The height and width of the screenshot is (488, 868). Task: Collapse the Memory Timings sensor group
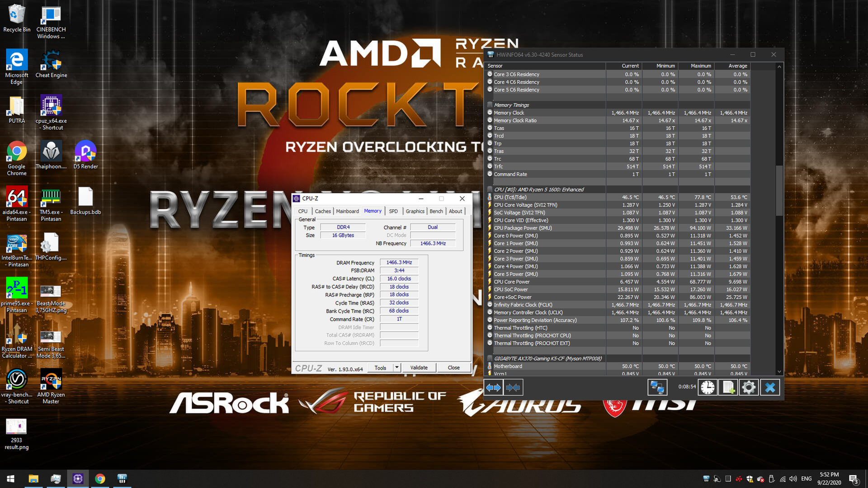[x=490, y=105]
